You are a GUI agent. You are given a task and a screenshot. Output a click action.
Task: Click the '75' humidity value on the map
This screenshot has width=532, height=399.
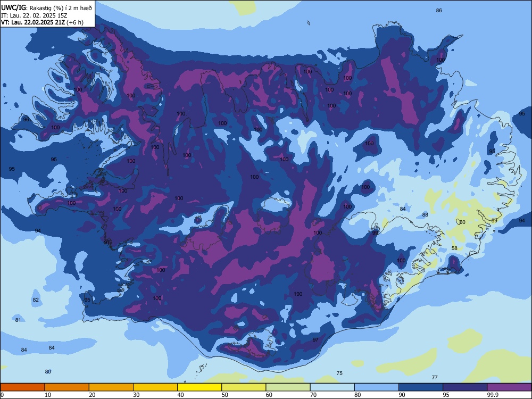point(339,373)
